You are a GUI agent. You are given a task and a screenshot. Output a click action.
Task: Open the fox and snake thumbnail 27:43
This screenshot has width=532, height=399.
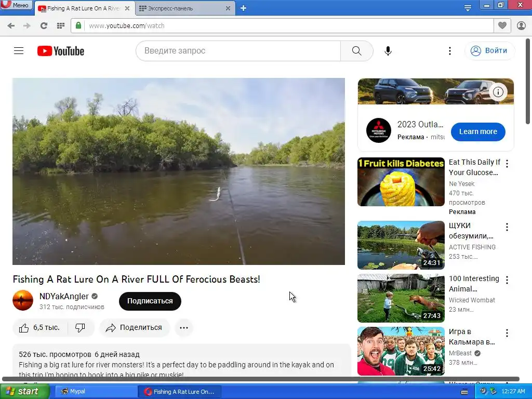click(401, 298)
